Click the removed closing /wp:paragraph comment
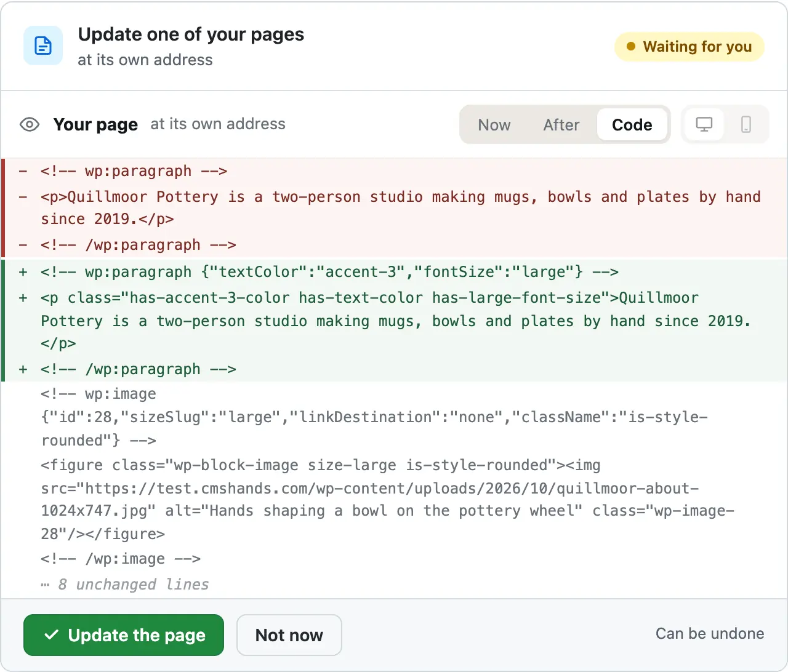Screen dimensions: 788x672 pos(395,245)
